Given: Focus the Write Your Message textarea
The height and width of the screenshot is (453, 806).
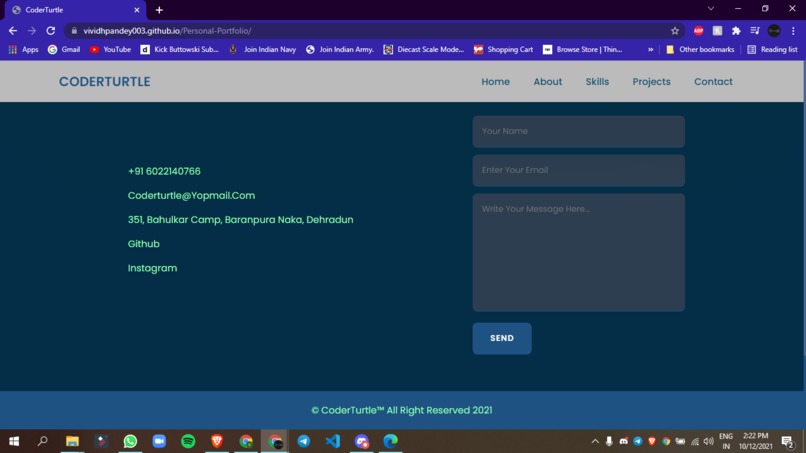Looking at the screenshot, I should [578, 252].
